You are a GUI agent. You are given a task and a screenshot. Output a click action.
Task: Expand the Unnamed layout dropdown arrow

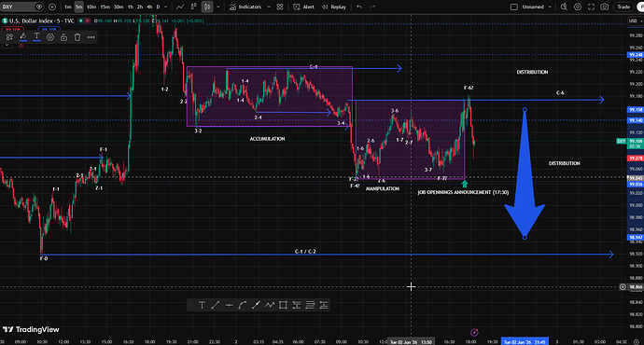[x=550, y=7]
